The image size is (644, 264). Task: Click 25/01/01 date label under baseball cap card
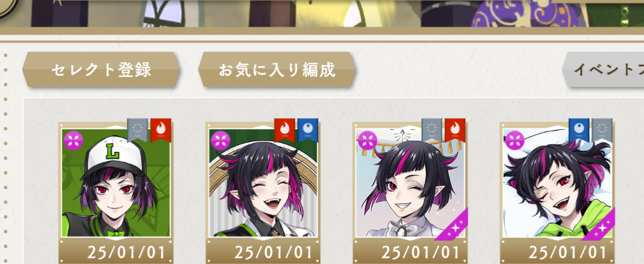126,252
